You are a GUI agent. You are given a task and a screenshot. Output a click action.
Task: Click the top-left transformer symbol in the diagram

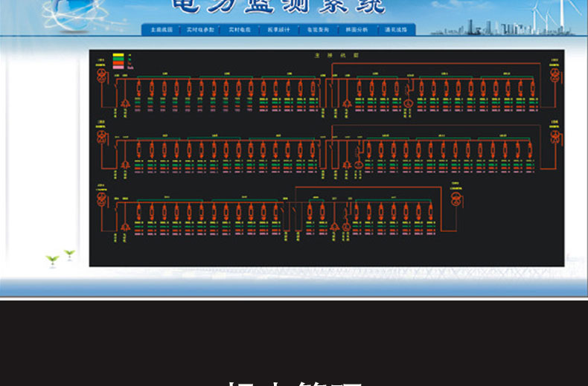102,75
